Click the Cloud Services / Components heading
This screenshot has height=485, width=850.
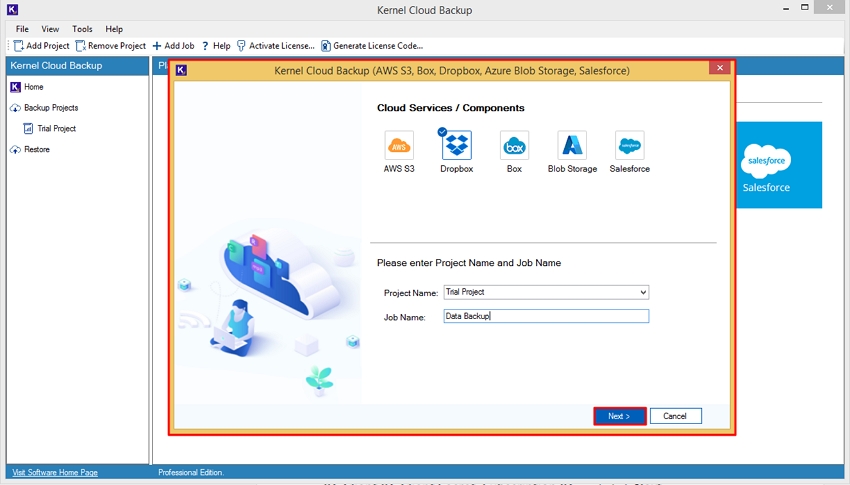click(450, 108)
